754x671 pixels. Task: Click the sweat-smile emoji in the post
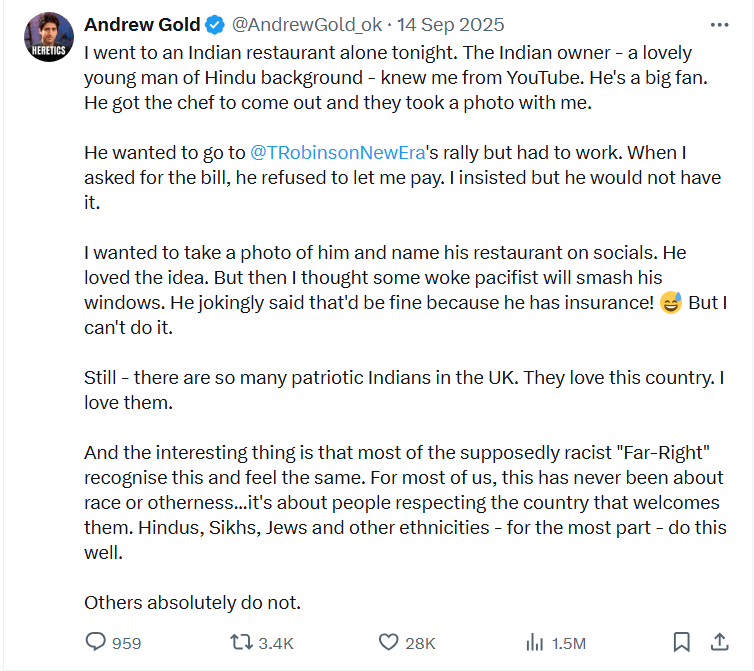coord(671,302)
